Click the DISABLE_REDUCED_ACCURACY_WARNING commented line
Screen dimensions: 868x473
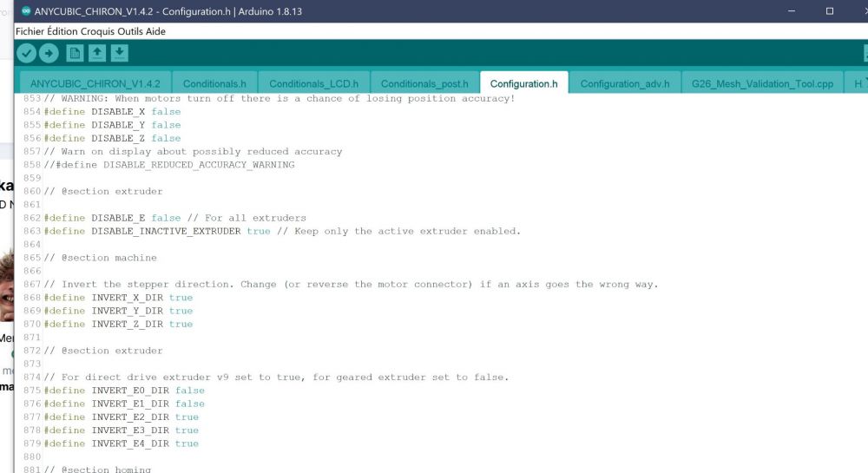click(169, 165)
